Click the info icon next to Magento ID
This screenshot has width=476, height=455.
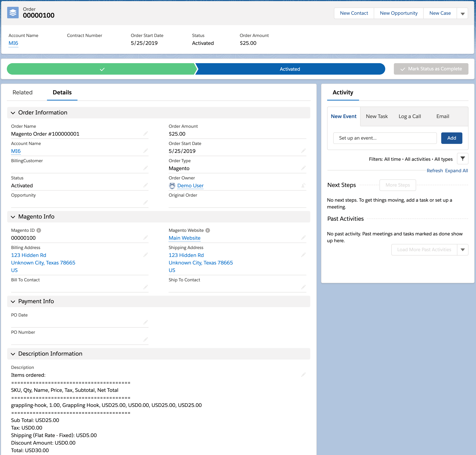(39, 230)
